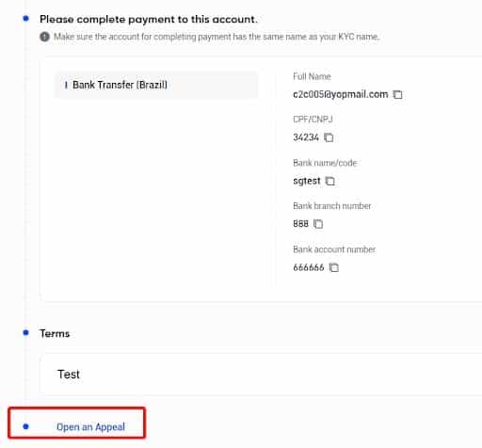Click the 666666 account number value
This screenshot has width=482, height=448.
tap(309, 267)
